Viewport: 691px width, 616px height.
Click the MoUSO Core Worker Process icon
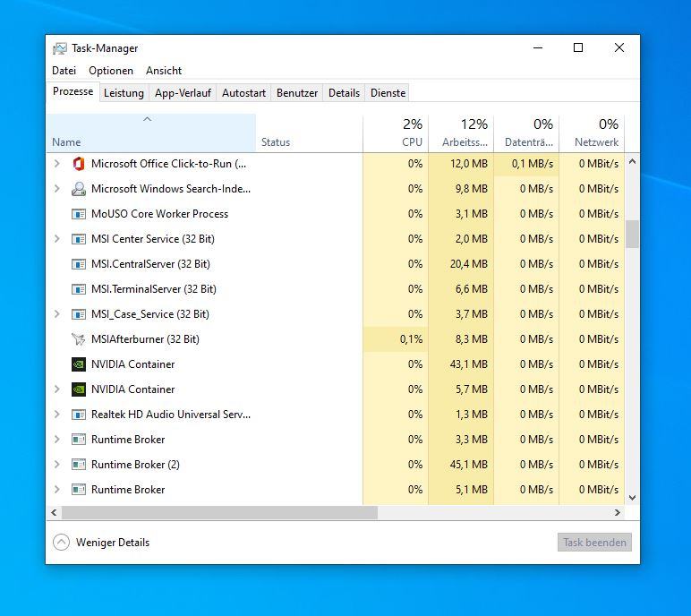tap(79, 214)
